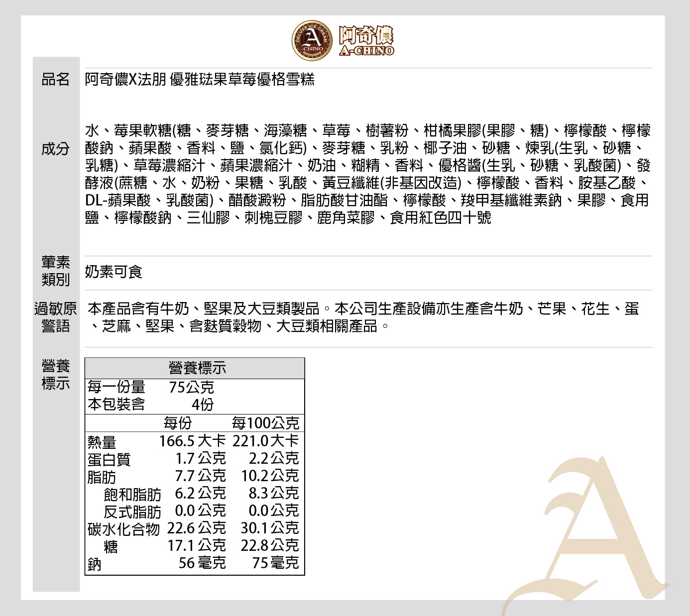Screen dimensions: 690x616
Task: Click the 阿奇儂 A-CHINO brand wordmark
Action: coord(366,40)
